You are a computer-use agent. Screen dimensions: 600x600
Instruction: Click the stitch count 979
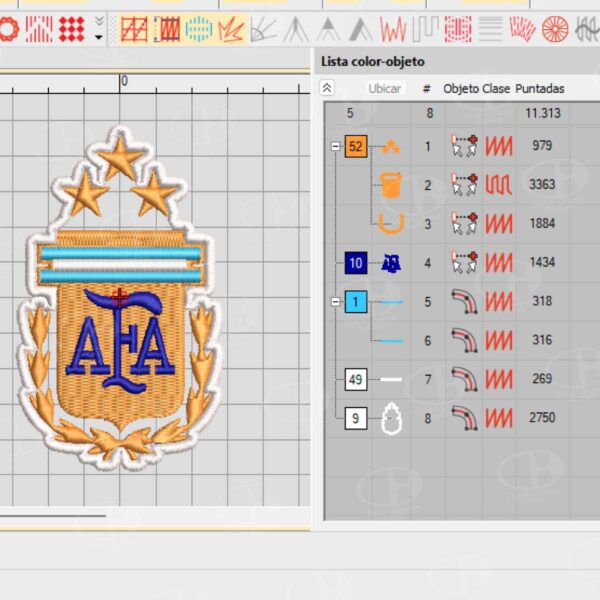click(542, 145)
